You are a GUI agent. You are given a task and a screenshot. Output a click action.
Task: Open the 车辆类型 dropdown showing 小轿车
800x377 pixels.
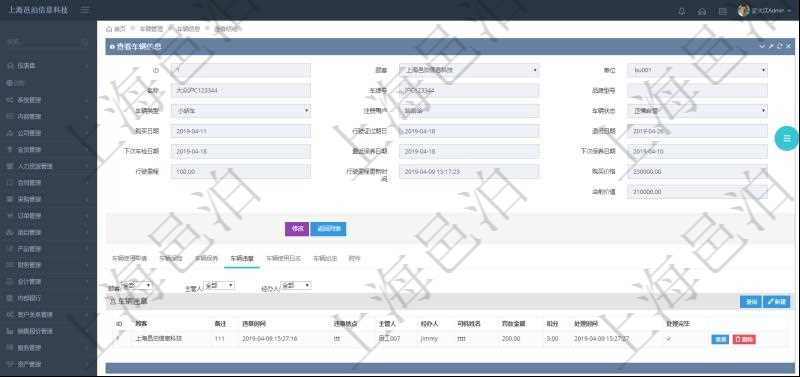pos(240,111)
